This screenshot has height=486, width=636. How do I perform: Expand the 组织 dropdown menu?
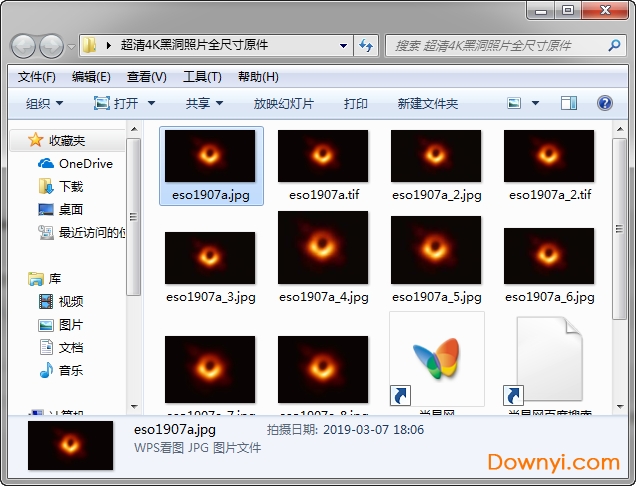tap(44, 103)
